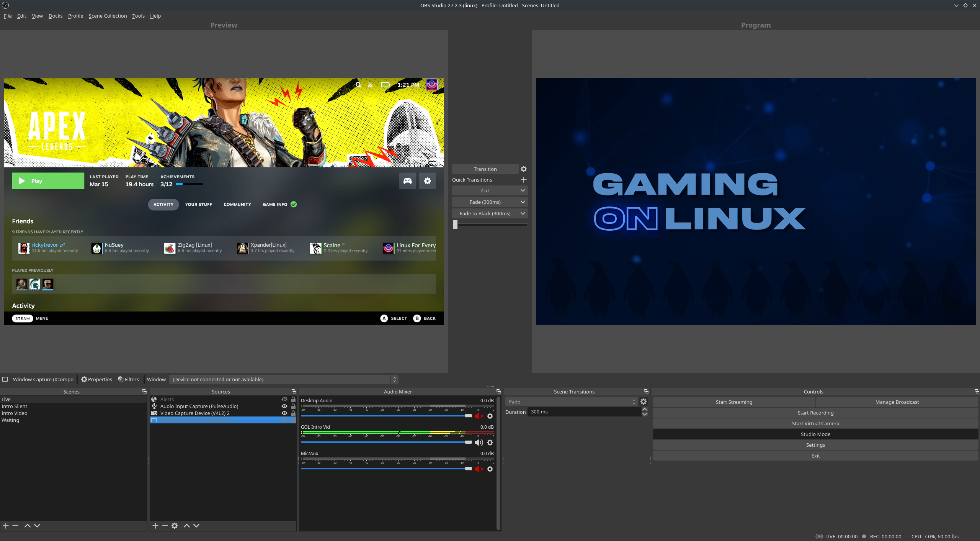This screenshot has width=980, height=541.
Task: Open Transition settings gear in studio panel
Action: (x=524, y=169)
